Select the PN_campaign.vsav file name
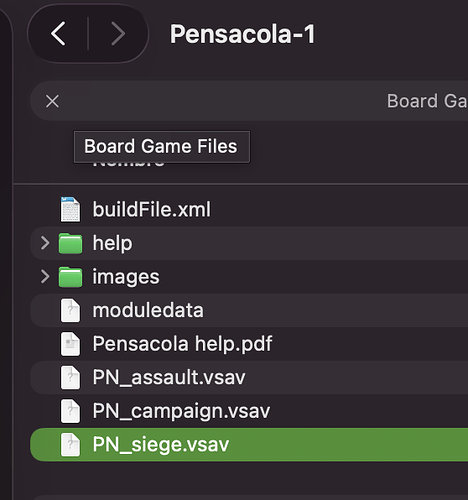Image resolution: width=468 pixels, height=500 pixels. pos(181,411)
